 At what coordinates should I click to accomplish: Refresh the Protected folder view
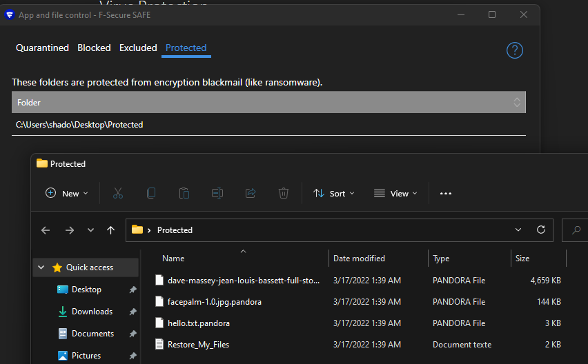541,230
